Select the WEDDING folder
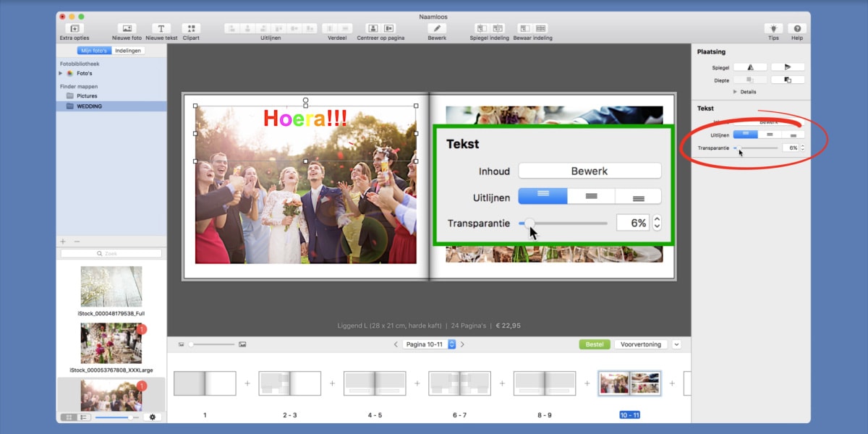The image size is (868, 434). click(x=111, y=106)
